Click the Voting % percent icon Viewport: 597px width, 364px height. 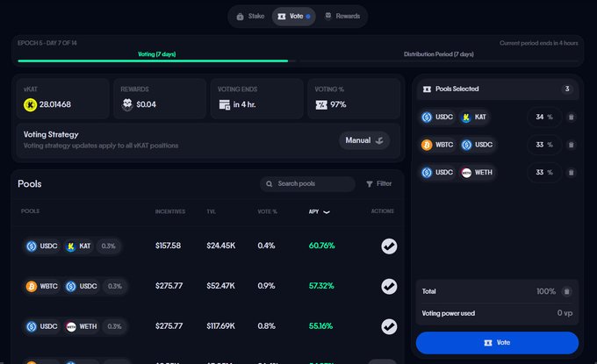[321, 104]
